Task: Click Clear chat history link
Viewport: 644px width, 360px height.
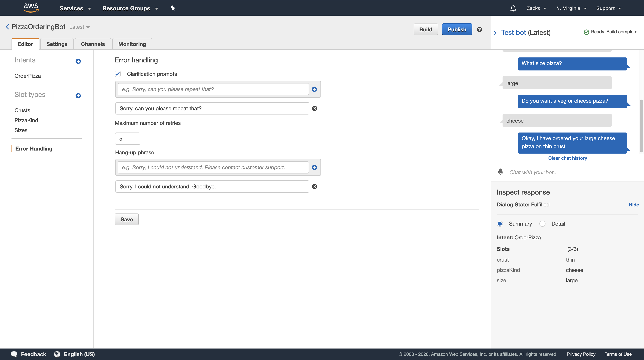Action: (568, 158)
